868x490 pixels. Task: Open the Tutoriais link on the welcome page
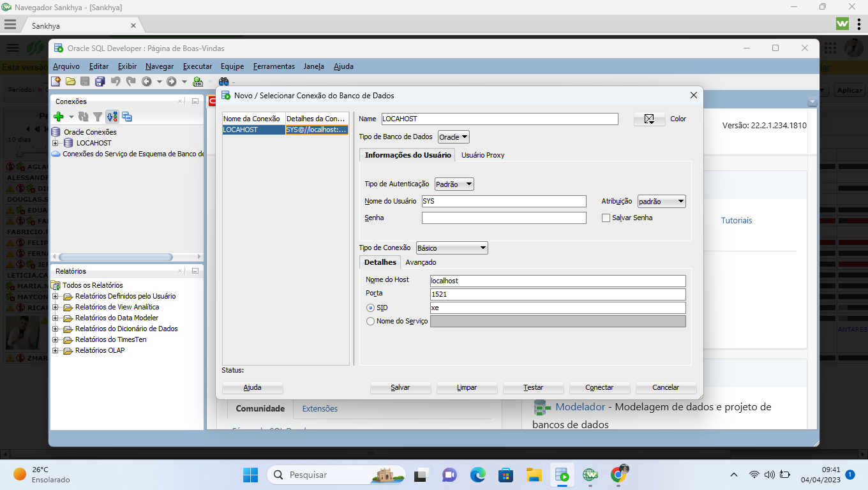(x=737, y=220)
